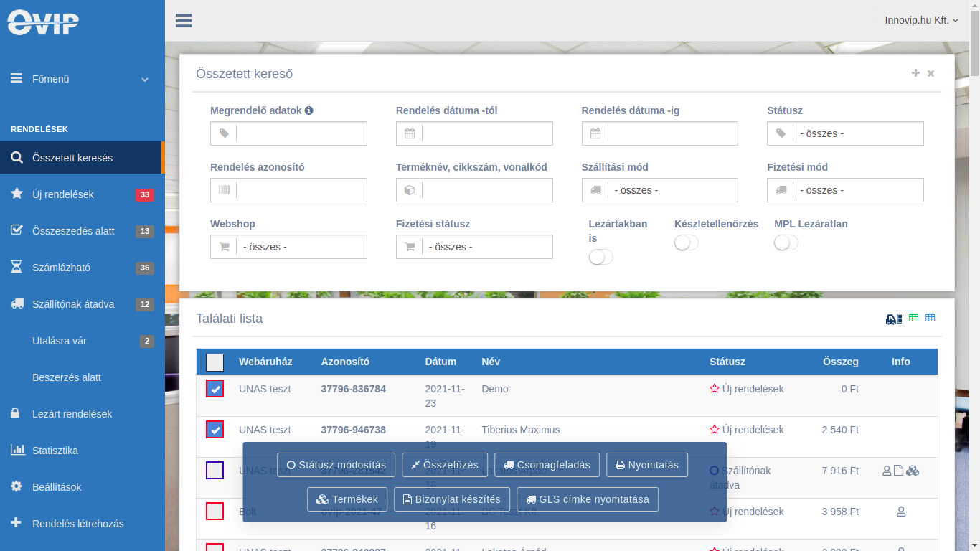Open the Webshop dropdown
980x551 pixels.
(288, 247)
